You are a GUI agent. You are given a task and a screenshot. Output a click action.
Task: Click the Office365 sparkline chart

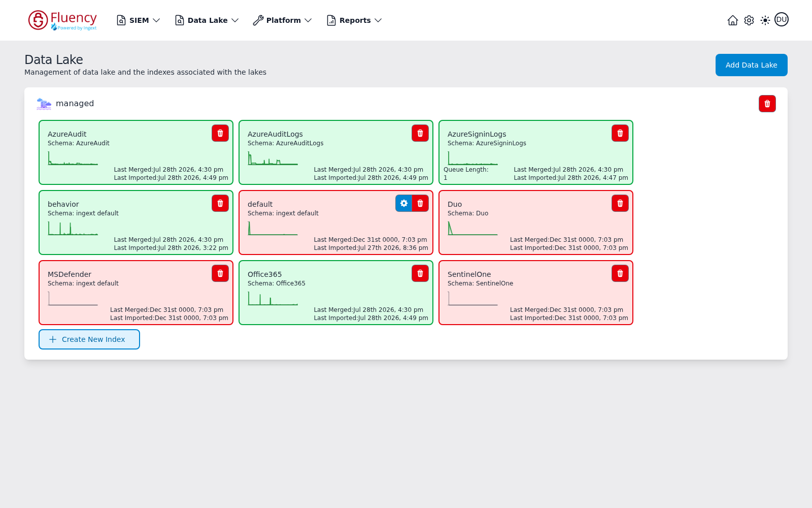pos(273,299)
